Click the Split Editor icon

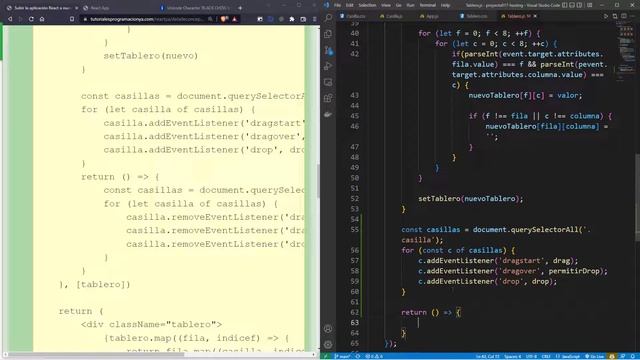(x=624, y=16)
